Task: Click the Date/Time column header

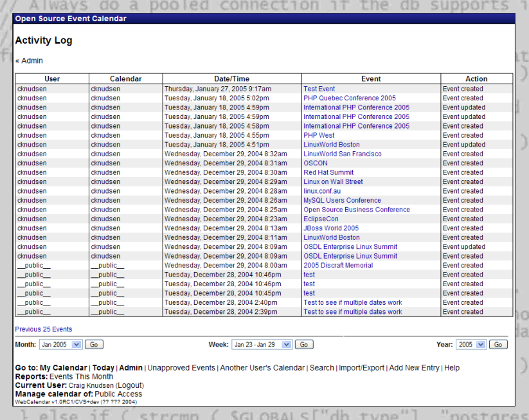Action: point(232,78)
